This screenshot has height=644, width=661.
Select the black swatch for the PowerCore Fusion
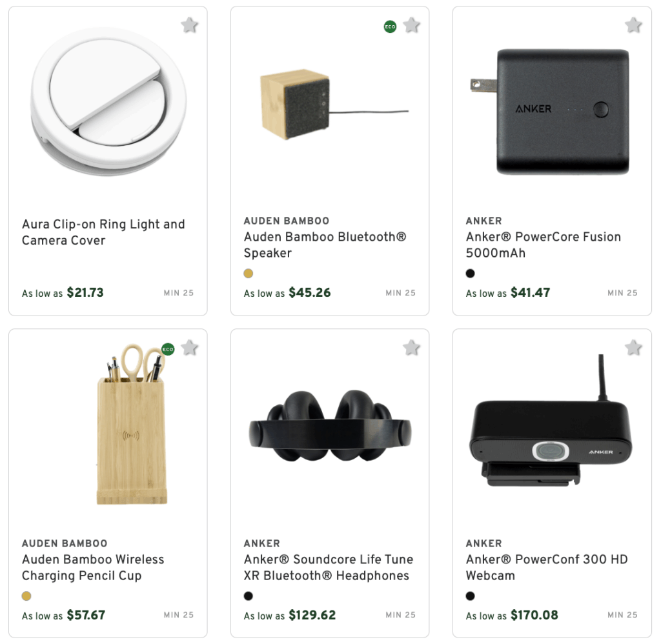(x=470, y=273)
